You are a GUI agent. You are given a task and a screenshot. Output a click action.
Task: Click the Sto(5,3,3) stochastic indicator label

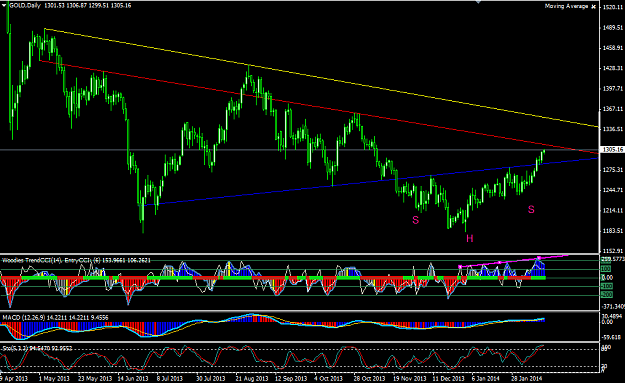click(37, 348)
